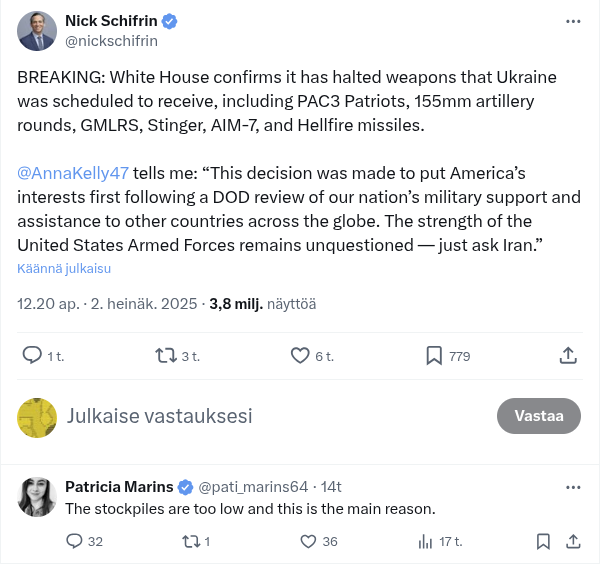This screenshot has width=605, height=564.
Task: Bookmark the main tweet with 779 saves
Action: pyautogui.click(x=435, y=355)
